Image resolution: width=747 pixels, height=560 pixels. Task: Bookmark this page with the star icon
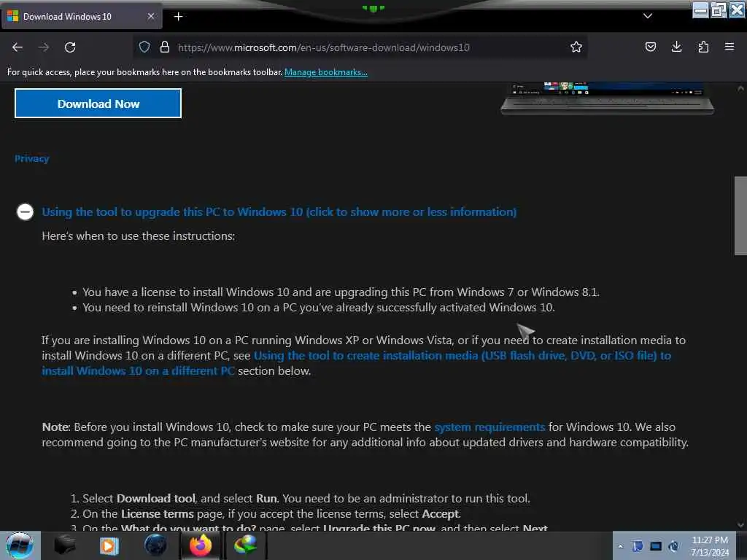tap(576, 47)
